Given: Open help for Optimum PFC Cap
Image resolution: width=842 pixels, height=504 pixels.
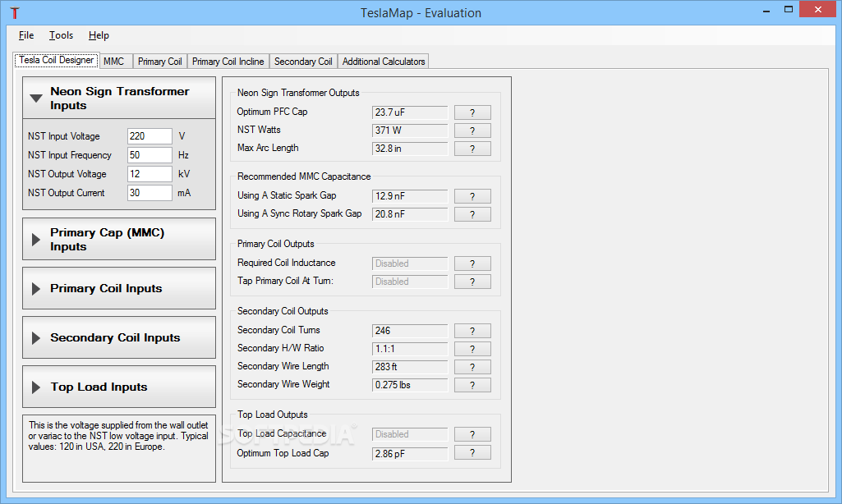Looking at the screenshot, I should (x=472, y=112).
